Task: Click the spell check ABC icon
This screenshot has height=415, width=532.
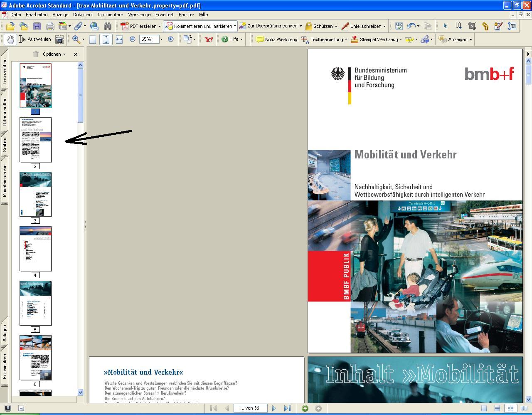Action: click(x=399, y=26)
